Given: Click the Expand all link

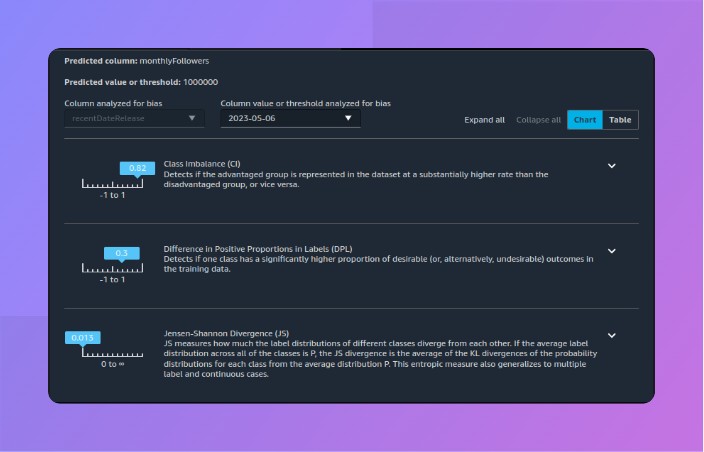Looking at the screenshot, I should coord(484,120).
